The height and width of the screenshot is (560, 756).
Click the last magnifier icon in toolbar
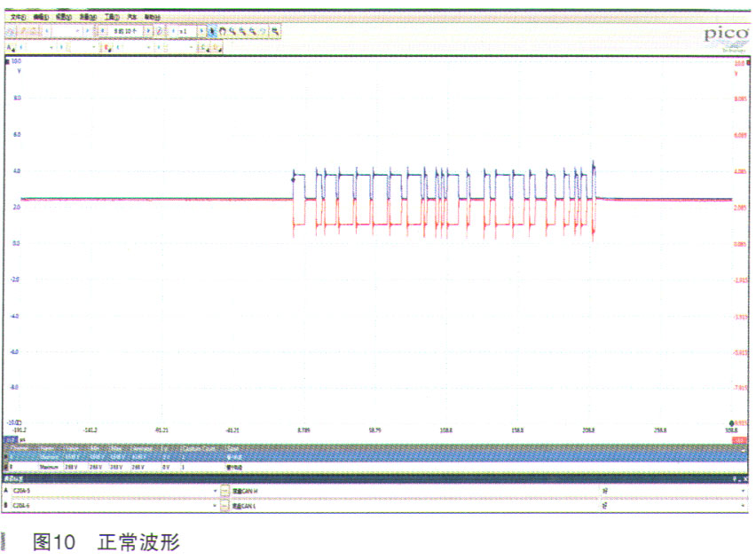[275, 32]
